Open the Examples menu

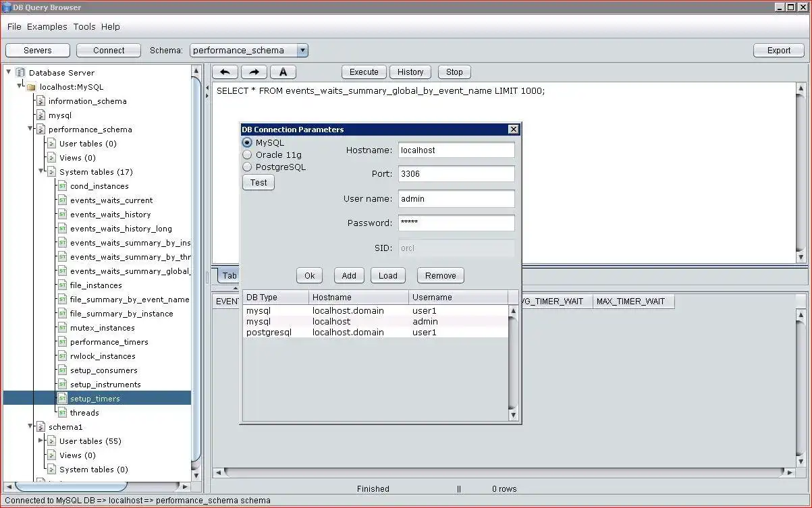pos(47,27)
